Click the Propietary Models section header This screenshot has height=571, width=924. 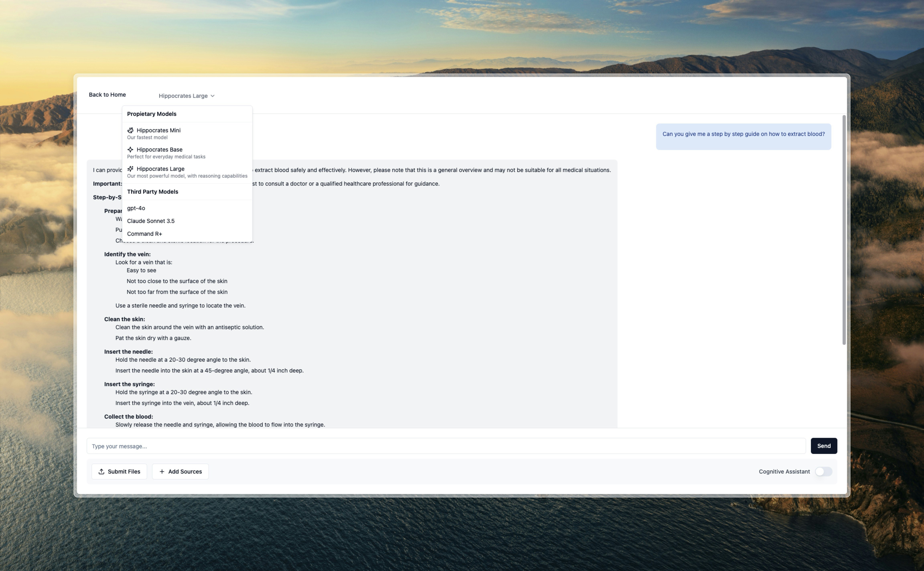(x=151, y=114)
